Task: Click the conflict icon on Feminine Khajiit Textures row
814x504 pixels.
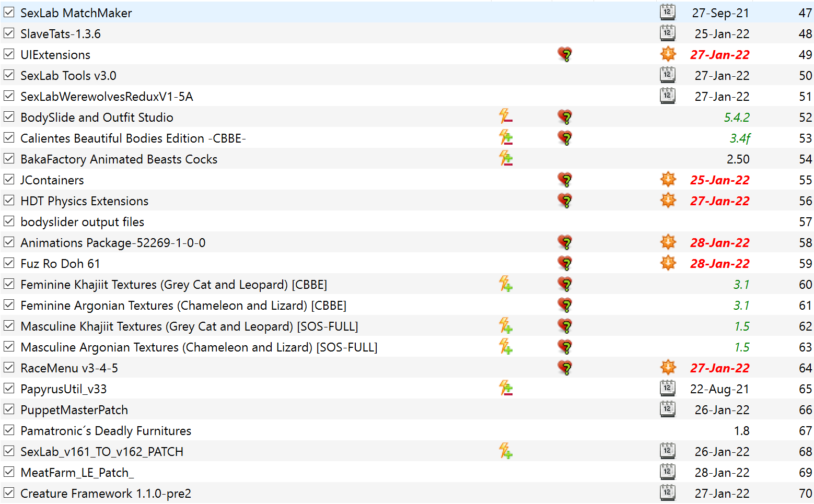Action: click(505, 283)
